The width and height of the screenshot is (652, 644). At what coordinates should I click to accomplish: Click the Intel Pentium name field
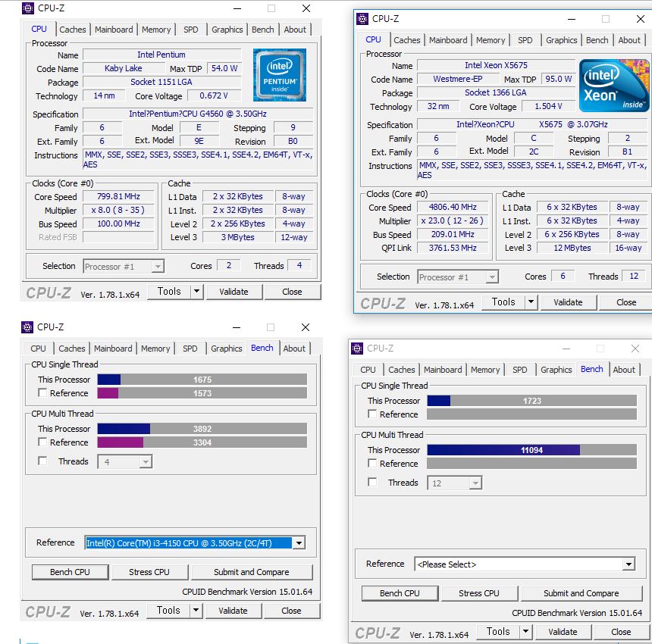161,55
